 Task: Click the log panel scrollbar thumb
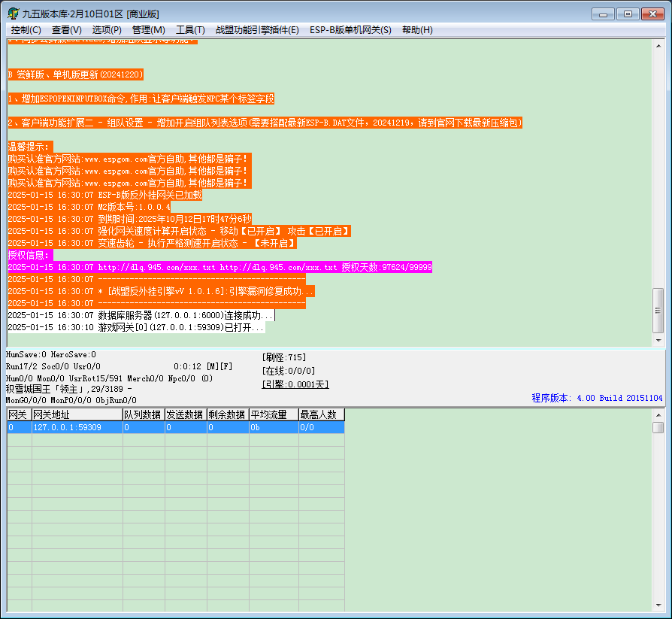pos(658,311)
